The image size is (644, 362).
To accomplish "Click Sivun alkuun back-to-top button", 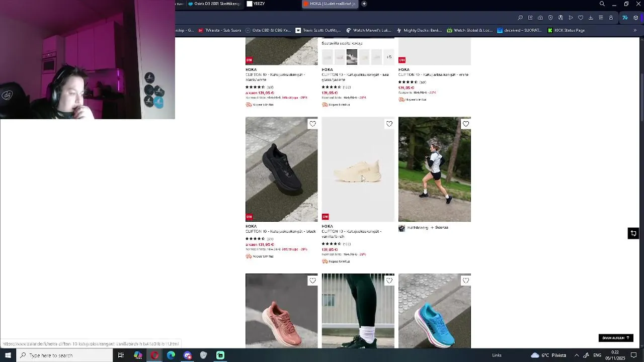I will click(615, 338).
